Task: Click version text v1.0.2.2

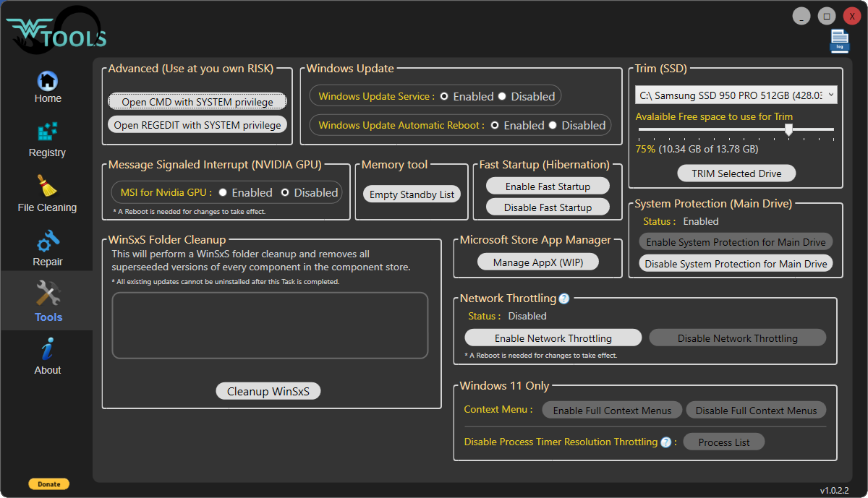Action: pyautogui.click(x=835, y=490)
